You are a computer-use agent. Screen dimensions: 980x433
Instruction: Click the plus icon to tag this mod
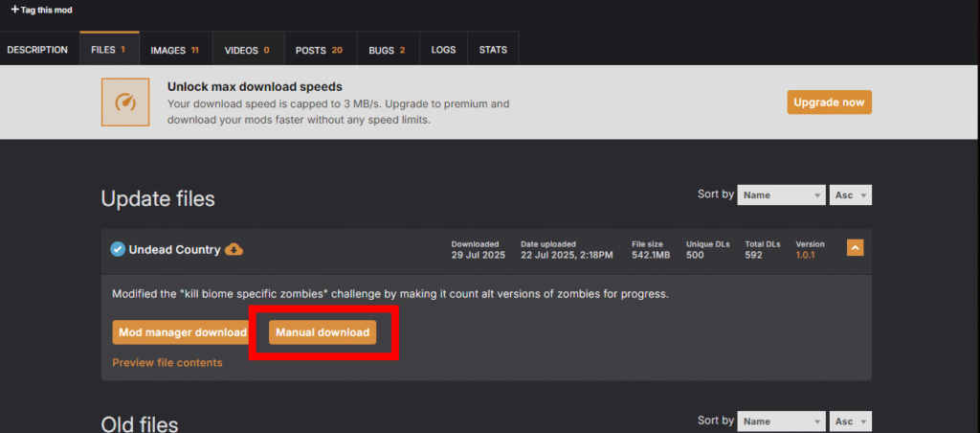coord(15,10)
